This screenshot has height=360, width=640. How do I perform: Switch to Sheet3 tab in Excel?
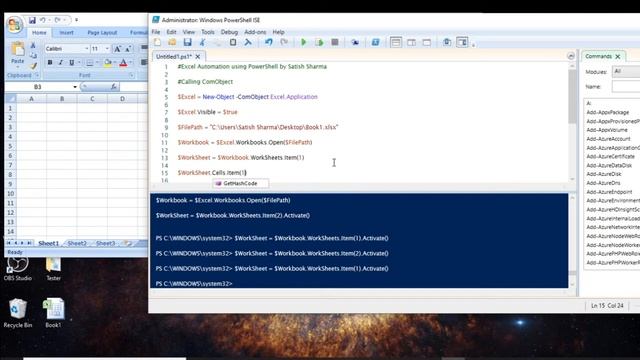pyautogui.click(x=105, y=243)
